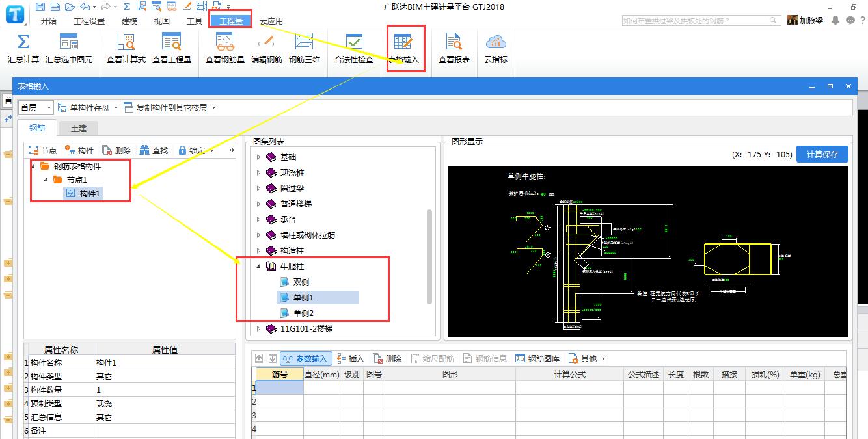Click 复制构件到其它楼层 button
The width and height of the screenshot is (868, 439).
[x=165, y=107]
